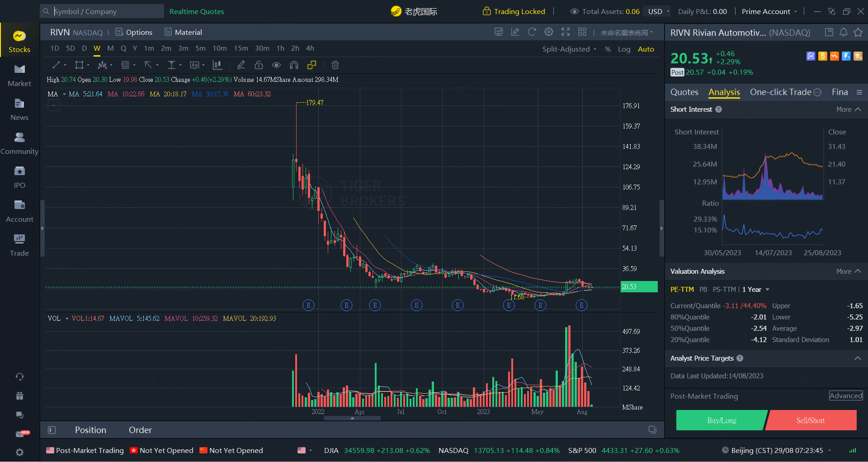Toggle the yellow linked-drawings sync icon

[311, 65]
